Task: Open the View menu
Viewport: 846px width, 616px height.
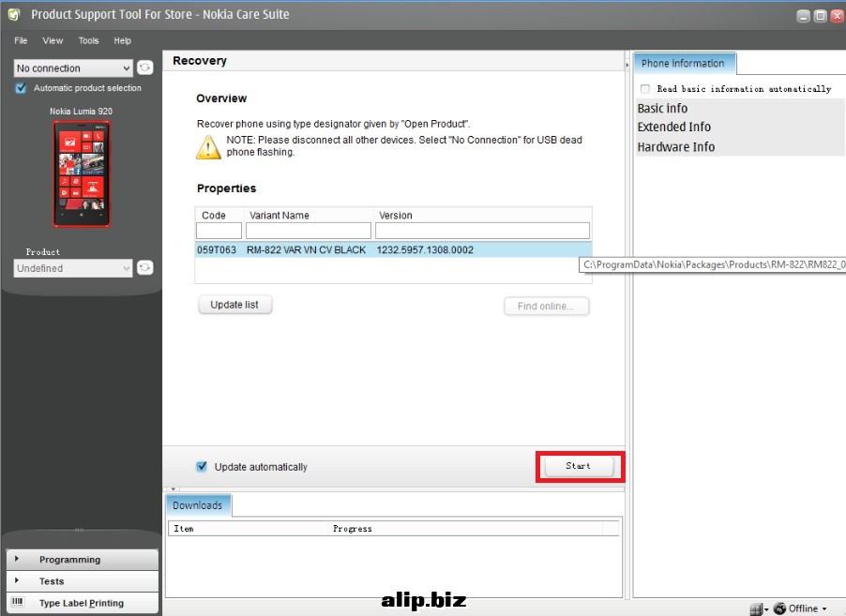Action: [53, 40]
